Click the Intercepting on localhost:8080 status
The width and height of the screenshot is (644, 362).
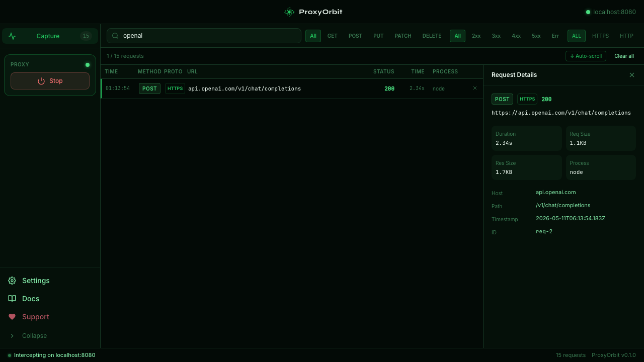pyautogui.click(x=52, y=355)
